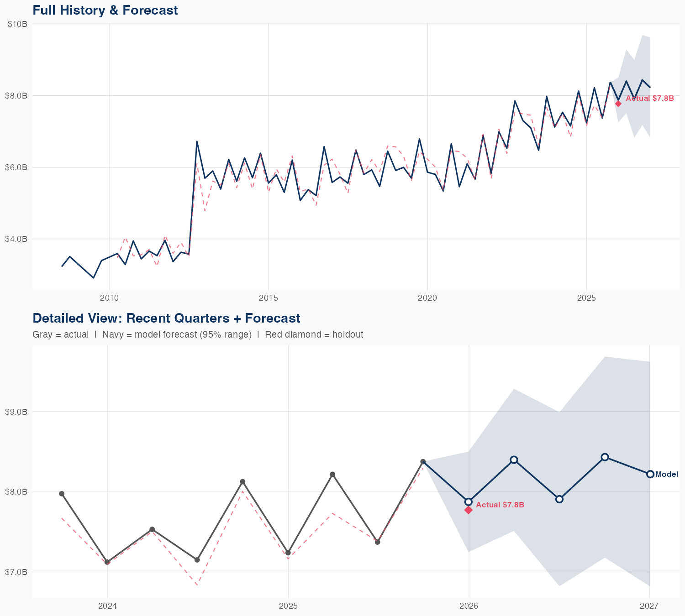Click the 2010 x-axis label in top chart
The image size is (685, 616).
(109, 298)
